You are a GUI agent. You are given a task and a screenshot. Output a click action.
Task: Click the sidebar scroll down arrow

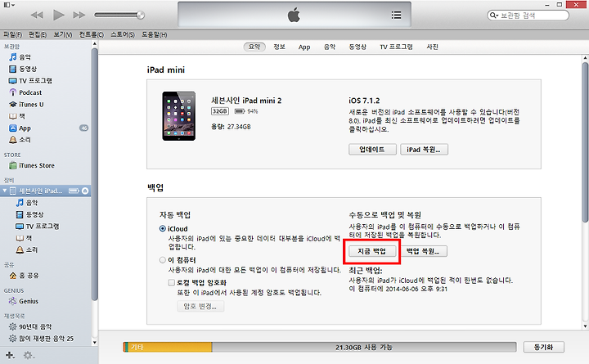tap(94, 342)
